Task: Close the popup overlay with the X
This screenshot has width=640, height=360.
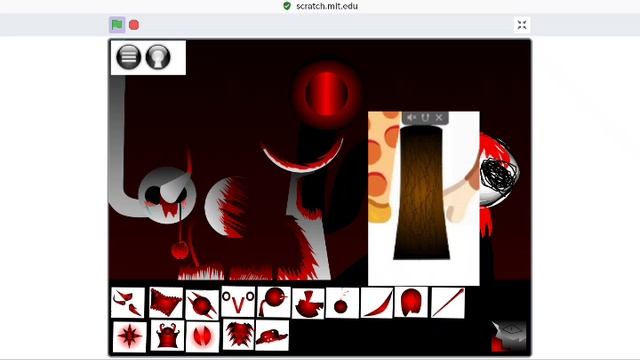Action: pyautogui.click(x=439, y=118)
